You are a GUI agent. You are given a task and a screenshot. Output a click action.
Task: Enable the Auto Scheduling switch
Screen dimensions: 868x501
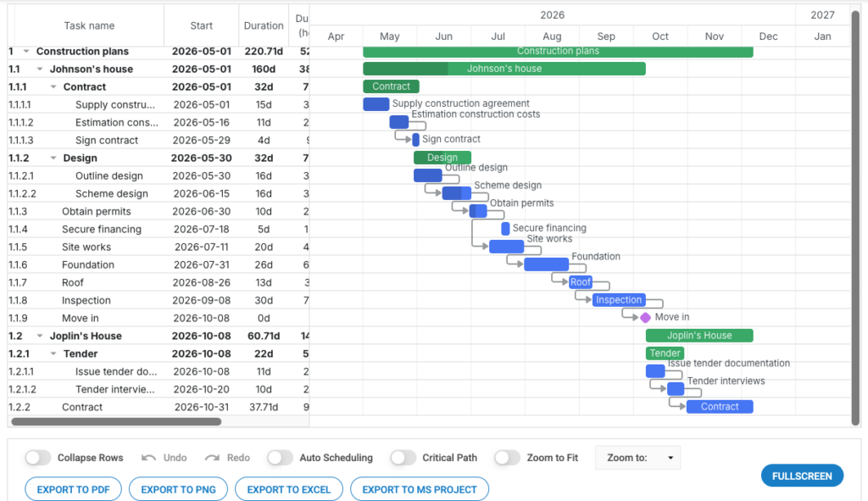280,458
